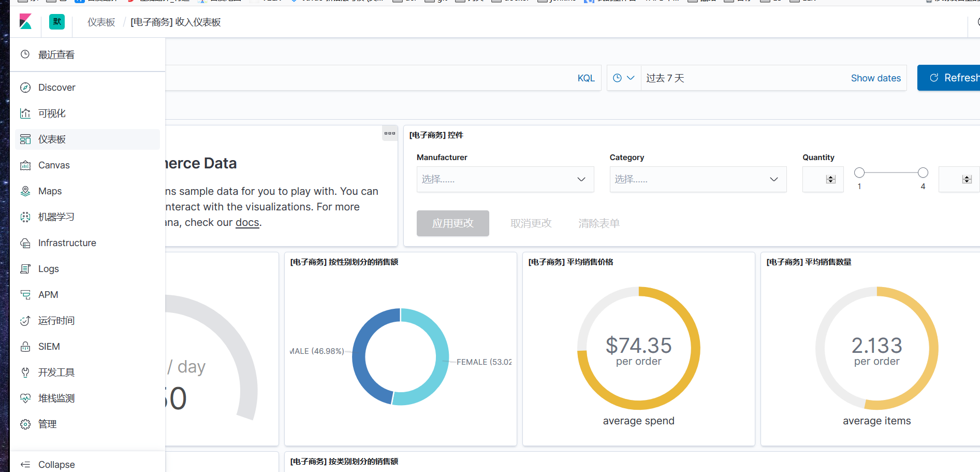Click the Kibana logo in the header
This screenshot has height=472, width=980.
pyautogui.click(x=25, y=22)
